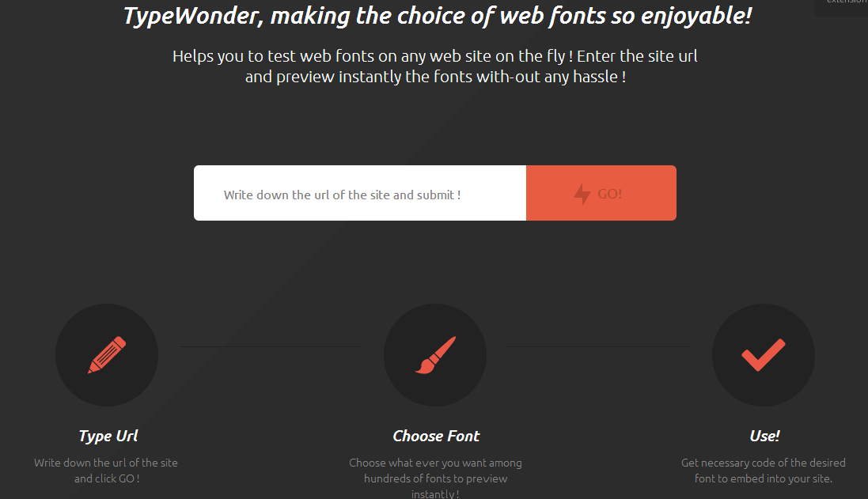Click the 'Choose what ever you want' description
Screen dimensions: 868x499
tap(435, 463)
